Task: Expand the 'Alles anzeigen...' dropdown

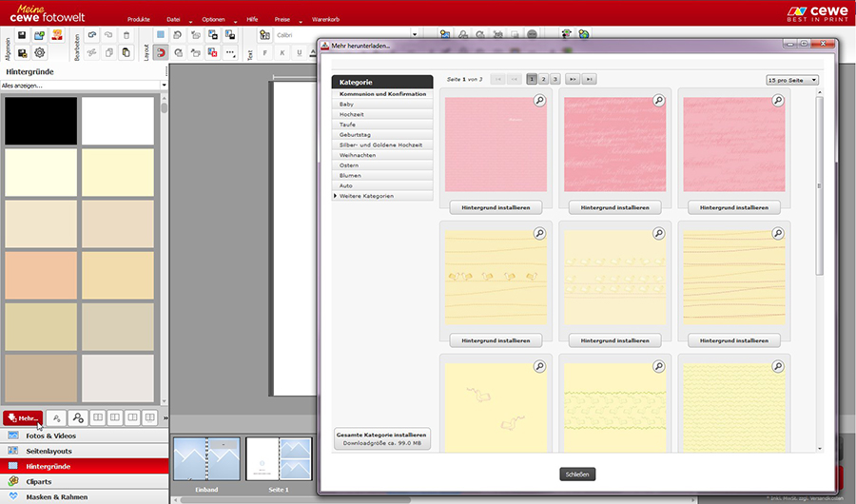Action: 84,85
